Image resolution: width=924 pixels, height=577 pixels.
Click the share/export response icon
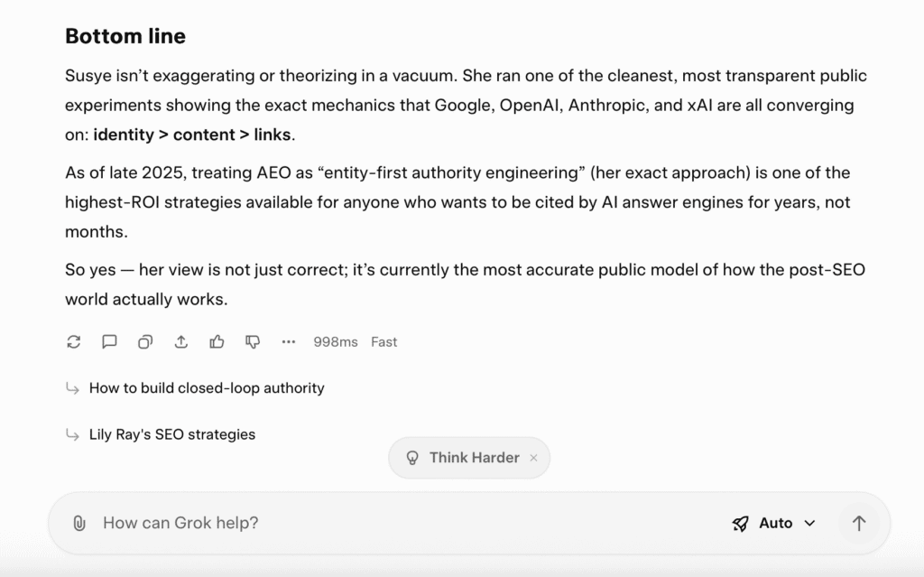(x=180, y=341)
